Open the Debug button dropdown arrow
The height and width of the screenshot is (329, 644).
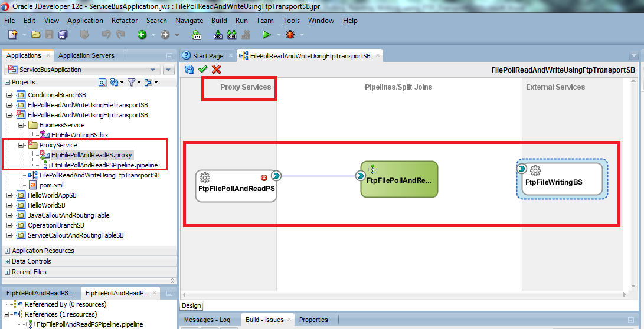(302, 35)
